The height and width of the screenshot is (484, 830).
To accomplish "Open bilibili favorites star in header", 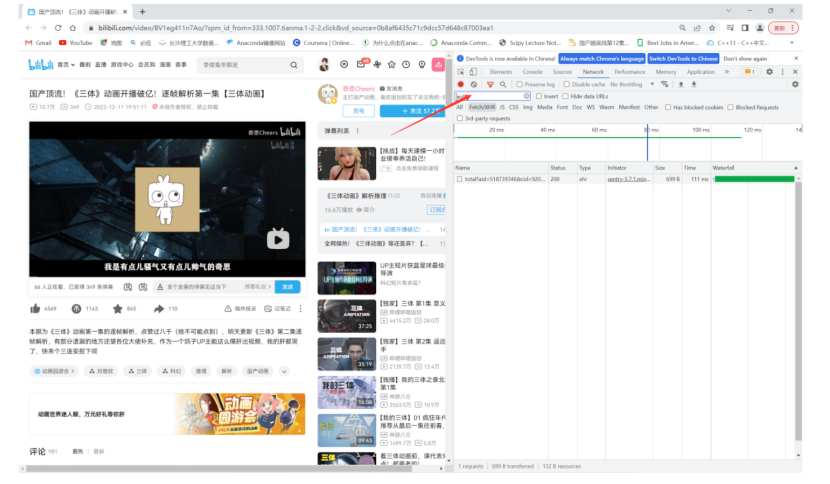I will [x=392, y=65].
